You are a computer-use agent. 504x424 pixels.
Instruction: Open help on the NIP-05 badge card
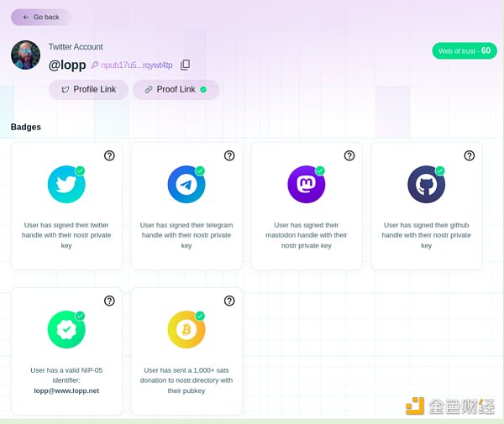point(109,301)
